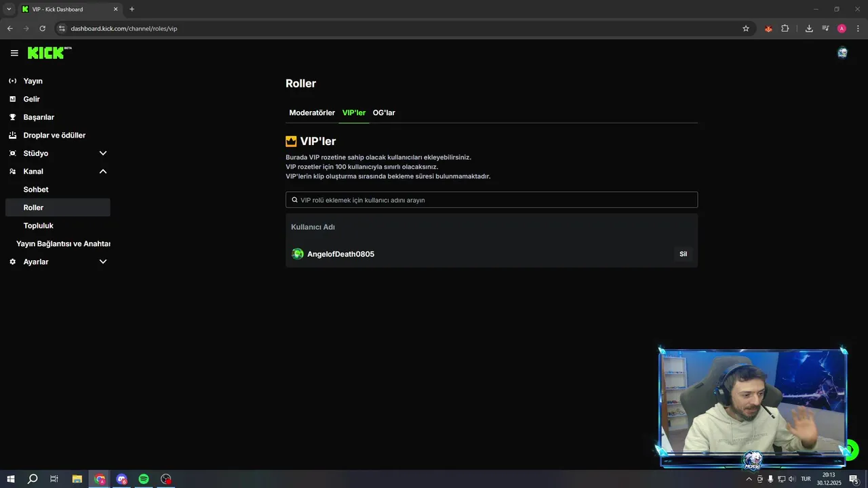
Task: Switch to Chrome on taskbar
Action: [x=100, y=479]
